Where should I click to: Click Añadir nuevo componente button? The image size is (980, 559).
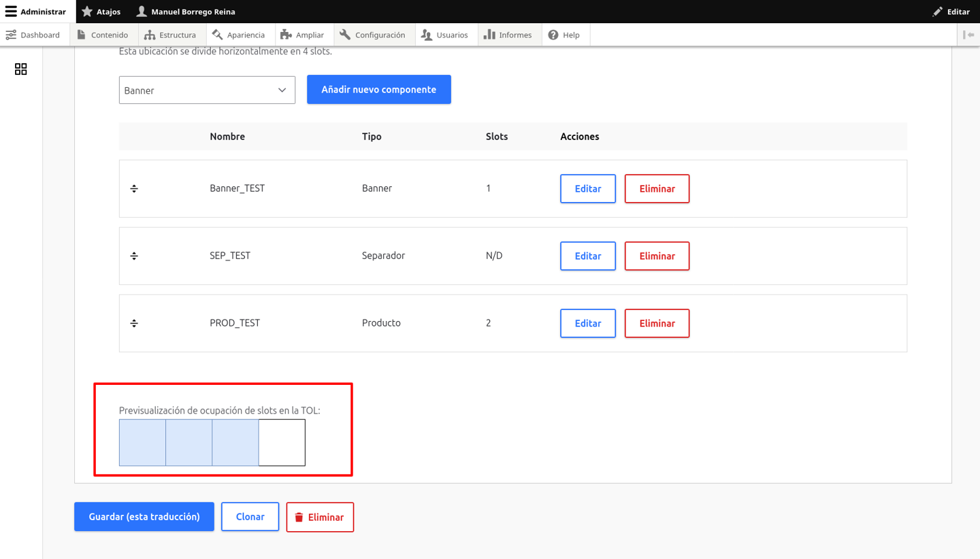point(379,89)
